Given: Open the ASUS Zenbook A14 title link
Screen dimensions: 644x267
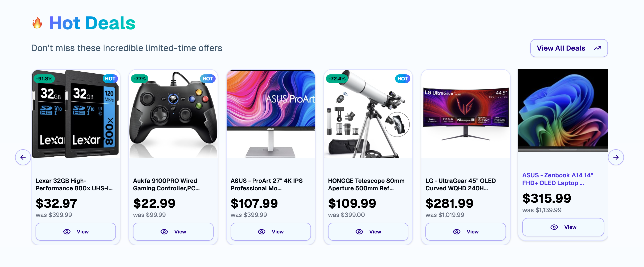Looking at the screenshot, I should click(558, 179).
